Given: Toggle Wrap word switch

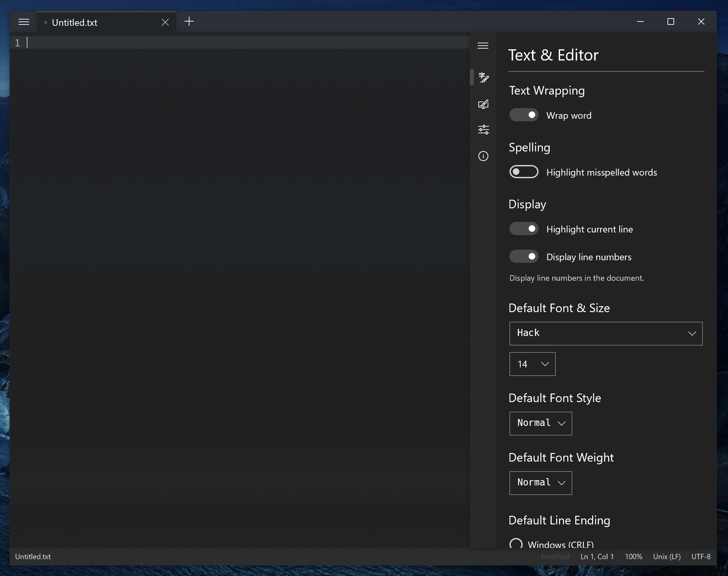Looking at the screenshot, I should pos(523,115).
